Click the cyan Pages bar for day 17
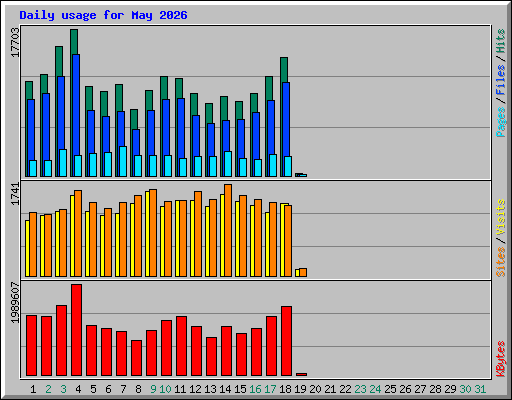Image resolution: width=512 pixels, height=400 pixels. [x=273, y=165]
